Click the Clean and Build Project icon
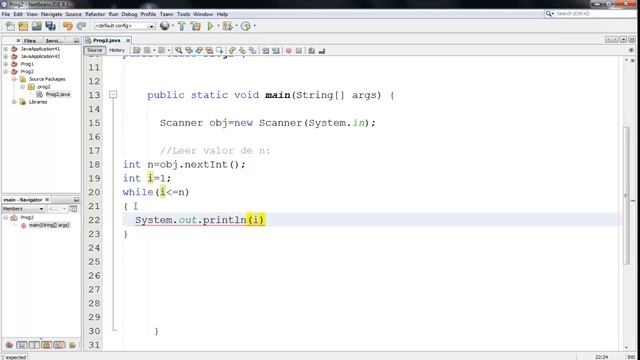Viewport: 640px width, 360px height. 196,26
